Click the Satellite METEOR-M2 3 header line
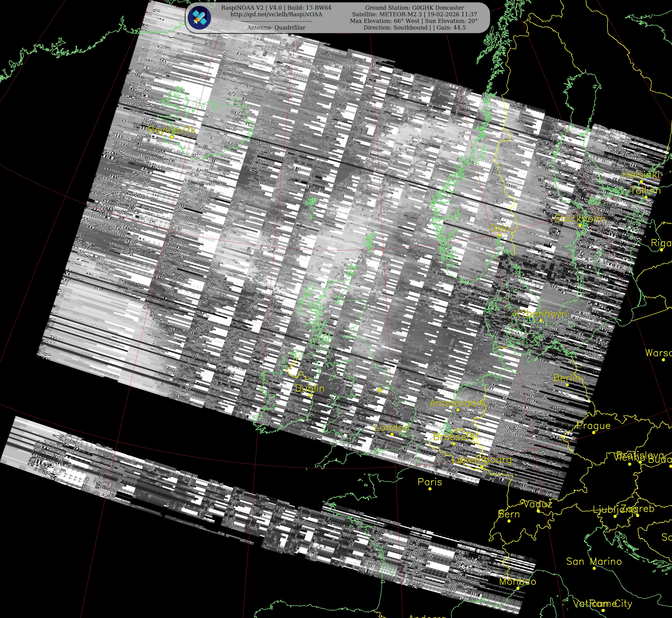Screen dimensions: 672x618 [x=414, y=14]
